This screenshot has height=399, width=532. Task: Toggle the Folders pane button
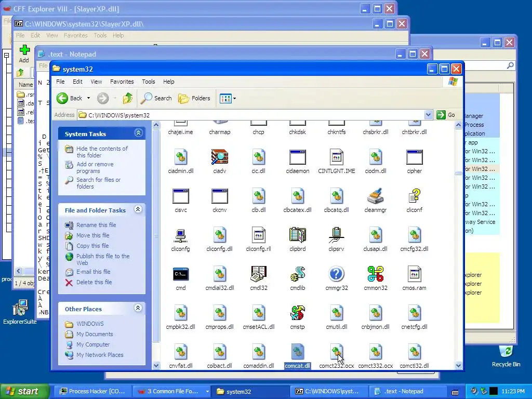[194, 98]
